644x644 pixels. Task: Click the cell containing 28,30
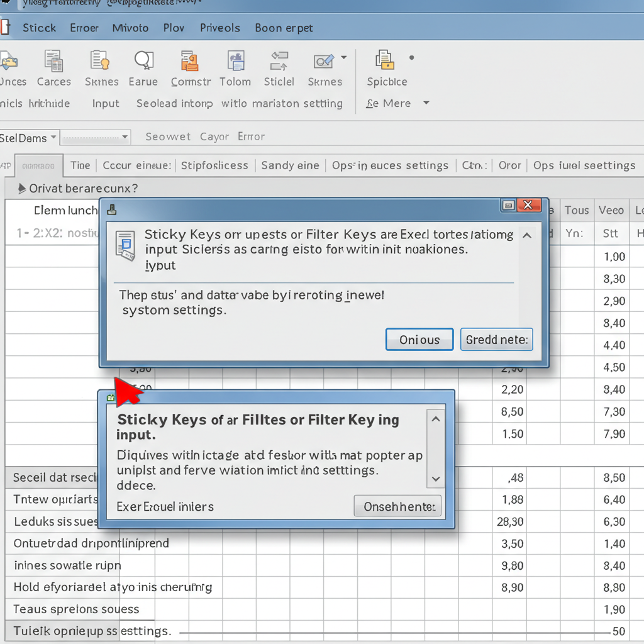click(509, 521)
